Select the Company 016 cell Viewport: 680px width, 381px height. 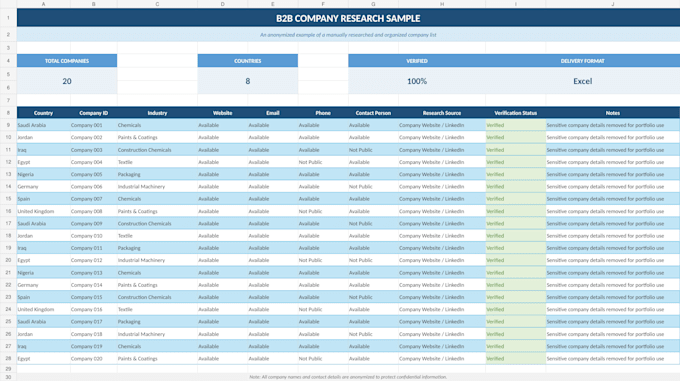[94, 309]
